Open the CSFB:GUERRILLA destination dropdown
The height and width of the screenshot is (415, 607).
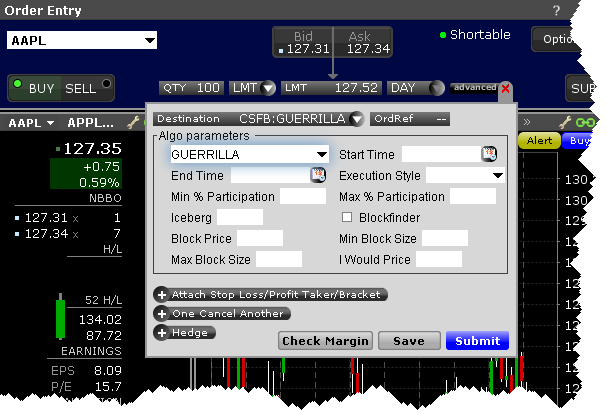click(357, 119)
